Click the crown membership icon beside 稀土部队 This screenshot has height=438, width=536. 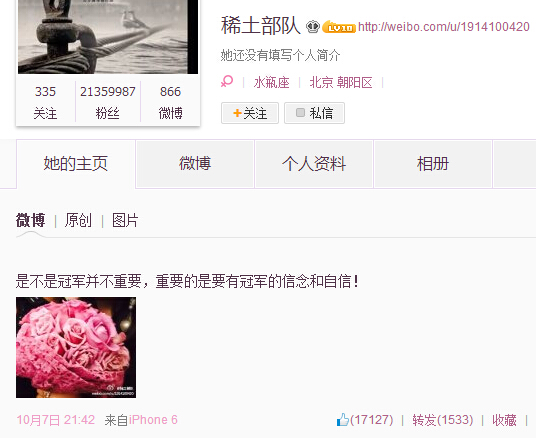pos(312,27)
